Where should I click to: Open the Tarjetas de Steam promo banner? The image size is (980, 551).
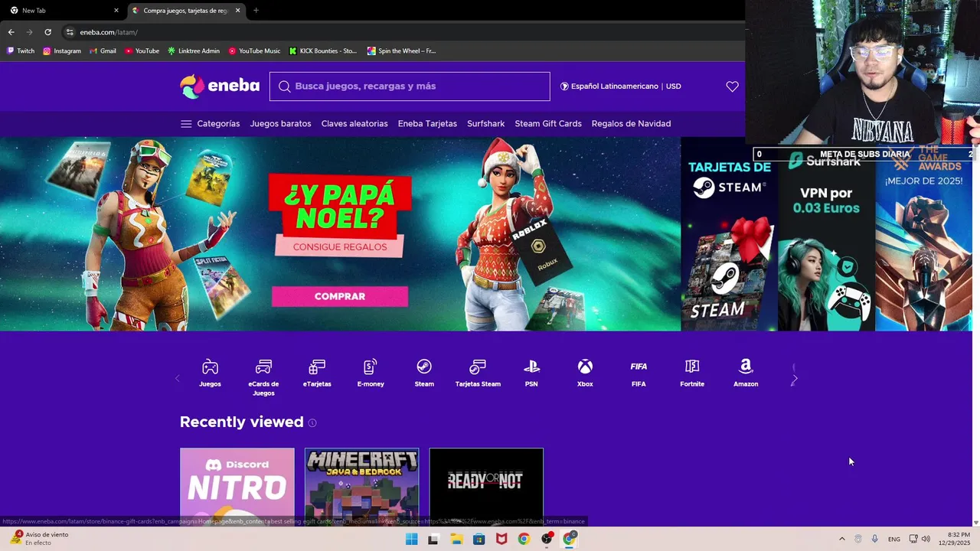click(x=729, y=234)
